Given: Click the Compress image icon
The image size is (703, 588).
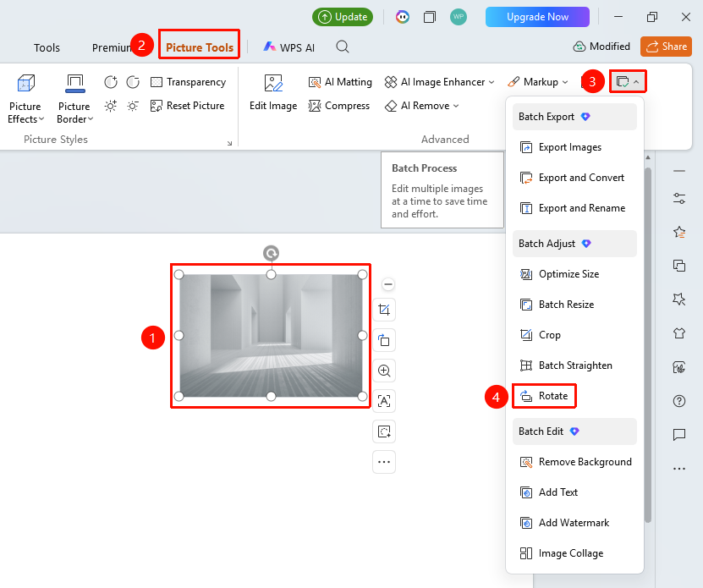Looking at the screenshot, I should pyautogui.click(x=315, y=106).
